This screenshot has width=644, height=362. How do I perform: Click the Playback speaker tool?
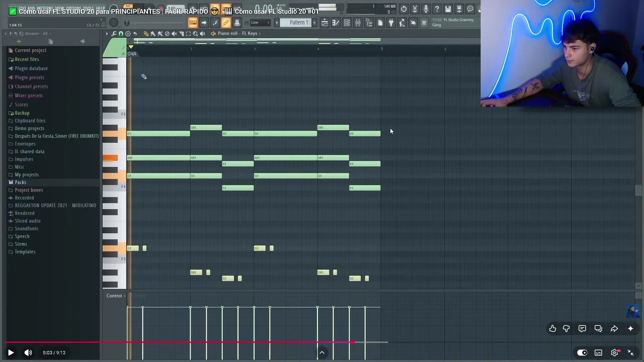[202, 34]
